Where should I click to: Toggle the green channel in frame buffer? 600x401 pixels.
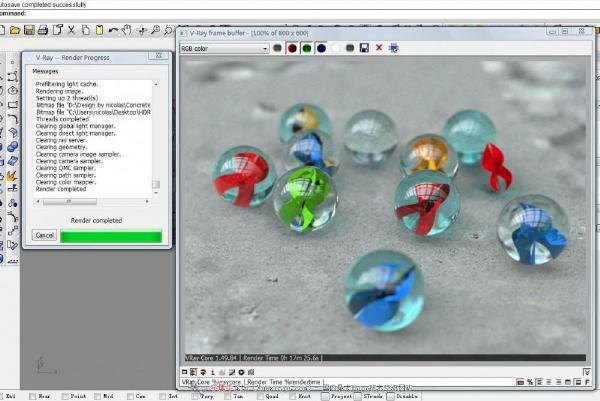307,48
